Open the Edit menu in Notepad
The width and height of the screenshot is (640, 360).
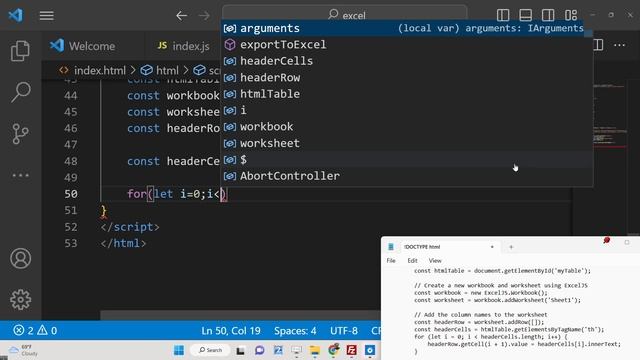412,260
